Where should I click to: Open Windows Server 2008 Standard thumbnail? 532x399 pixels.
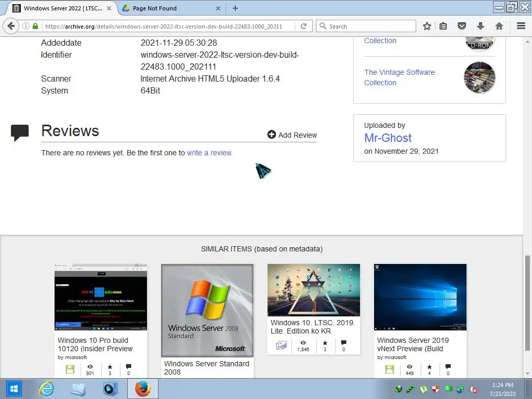[x=207, y=311]
